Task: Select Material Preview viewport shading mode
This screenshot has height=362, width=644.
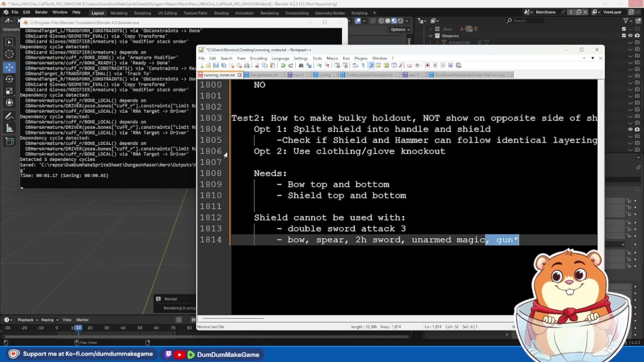Action: [394, 21]
